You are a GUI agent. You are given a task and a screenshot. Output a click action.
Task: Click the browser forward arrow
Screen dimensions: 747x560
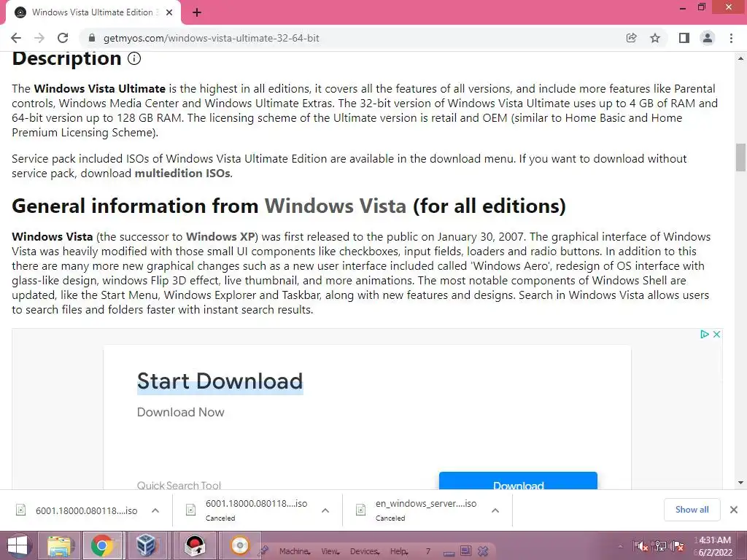pyautogui.click(x=39, y=38)
